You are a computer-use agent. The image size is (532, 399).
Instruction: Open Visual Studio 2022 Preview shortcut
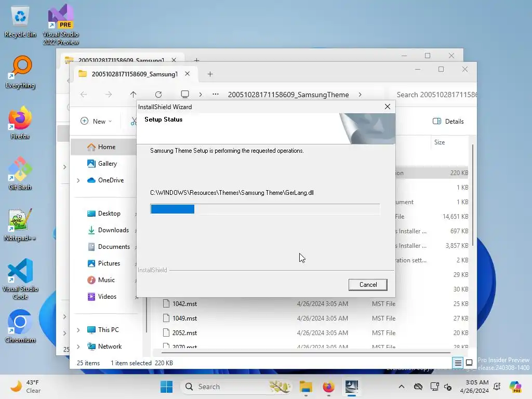point(61,25)
